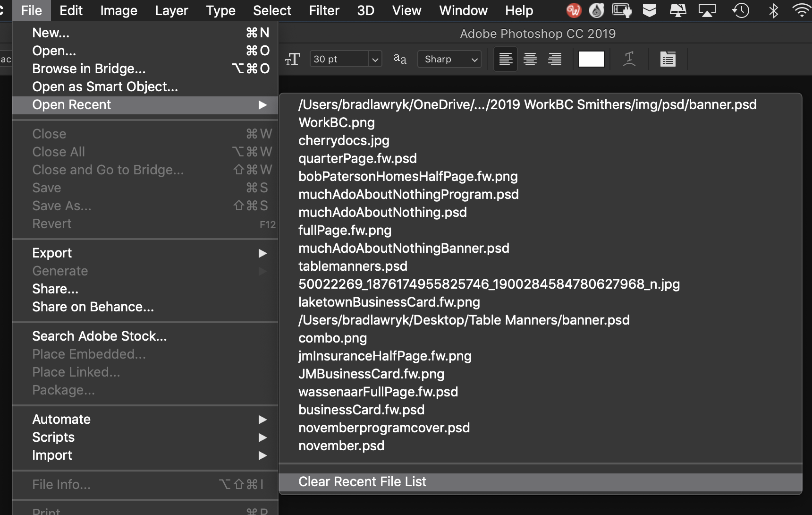Open the File menu
The image size is (812, 515).
pyautogui.click(x=32, y=10)
